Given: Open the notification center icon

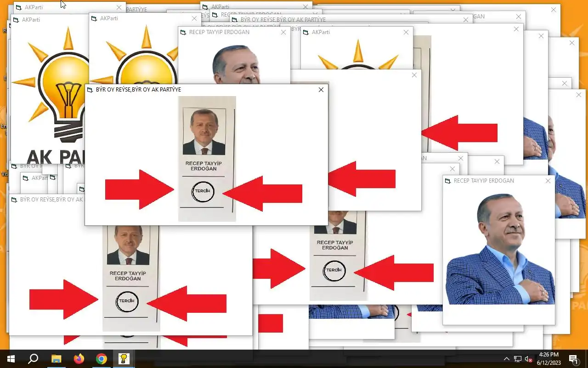Looking at the screenshot, I should click(573, 359).
